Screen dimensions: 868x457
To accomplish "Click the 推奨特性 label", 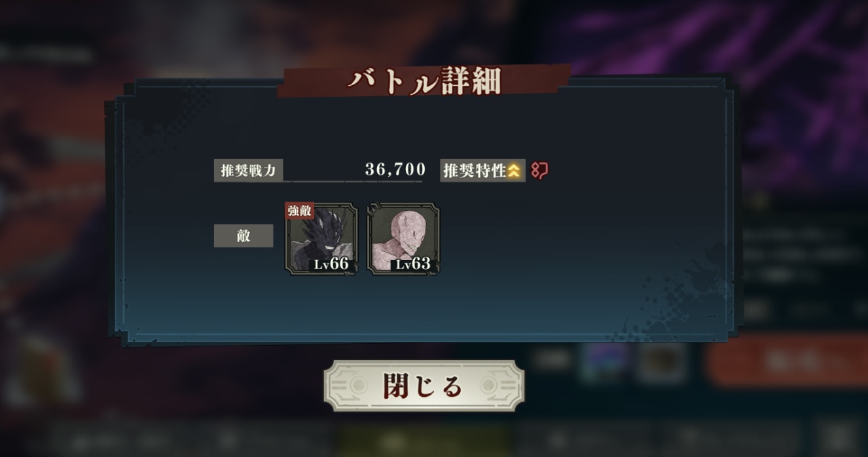I will click(475, 171).
